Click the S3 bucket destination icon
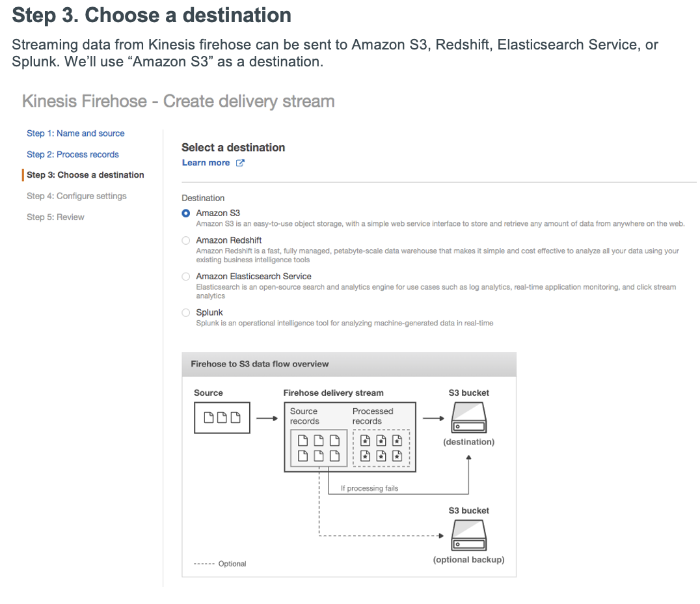Screen dimensions: 700x604 [x=469, y=417]
